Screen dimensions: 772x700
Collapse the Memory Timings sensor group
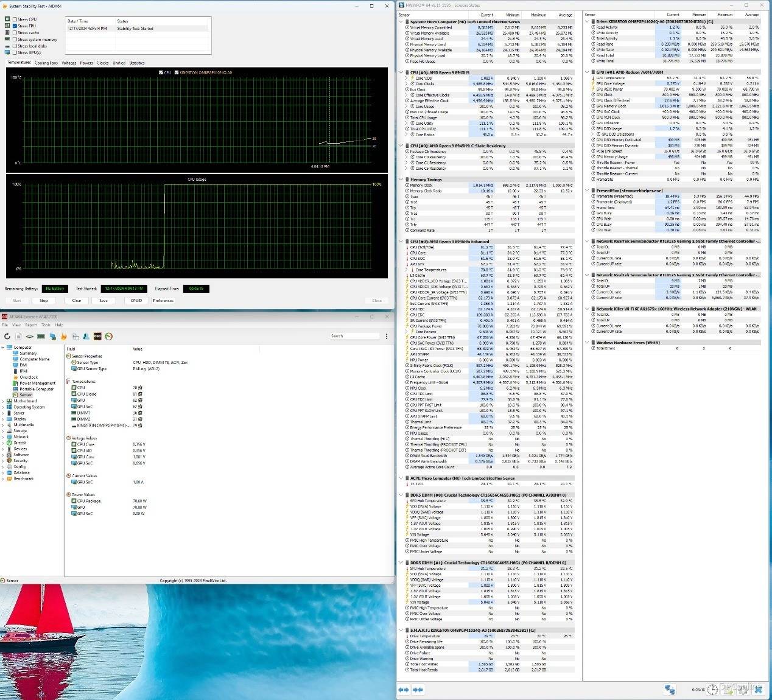(x=401, y=180)
